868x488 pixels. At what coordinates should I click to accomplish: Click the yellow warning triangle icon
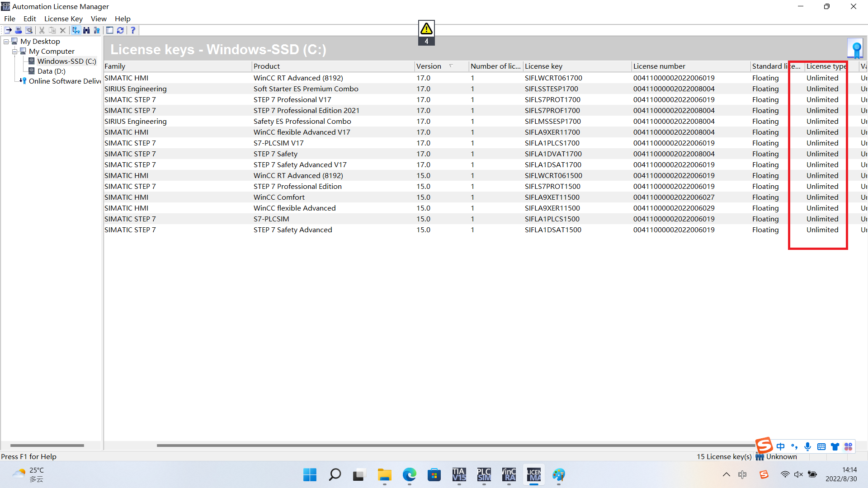[426, 29]
